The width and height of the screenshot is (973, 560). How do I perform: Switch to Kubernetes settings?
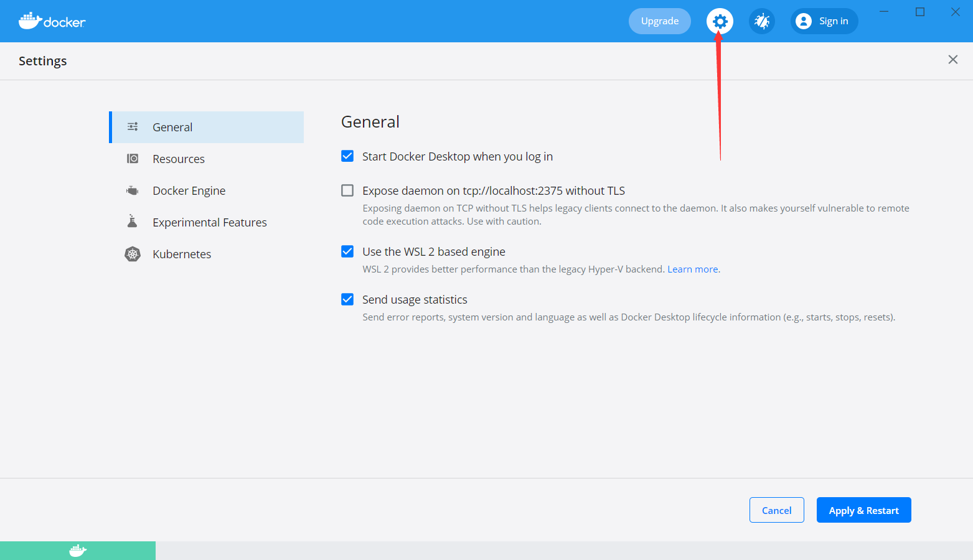pos(207,254)
